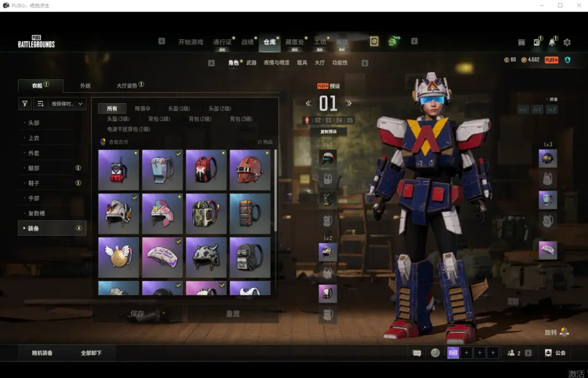Select the purple PUBG player slot in bottom bar

coord(453,352)
